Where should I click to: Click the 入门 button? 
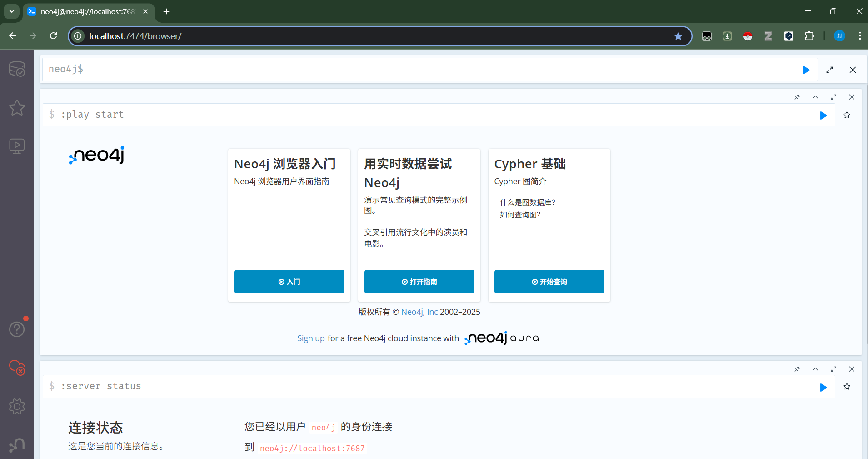click(x=289, y=282)
